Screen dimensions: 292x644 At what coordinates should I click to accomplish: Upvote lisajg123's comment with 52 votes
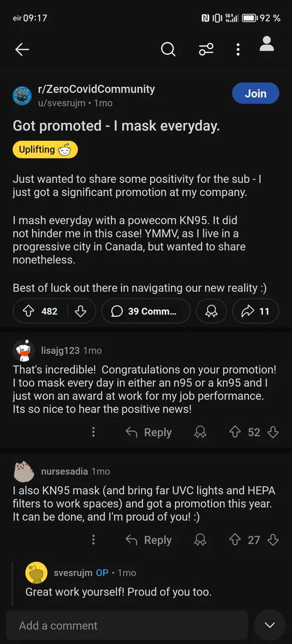coord(235,432)
